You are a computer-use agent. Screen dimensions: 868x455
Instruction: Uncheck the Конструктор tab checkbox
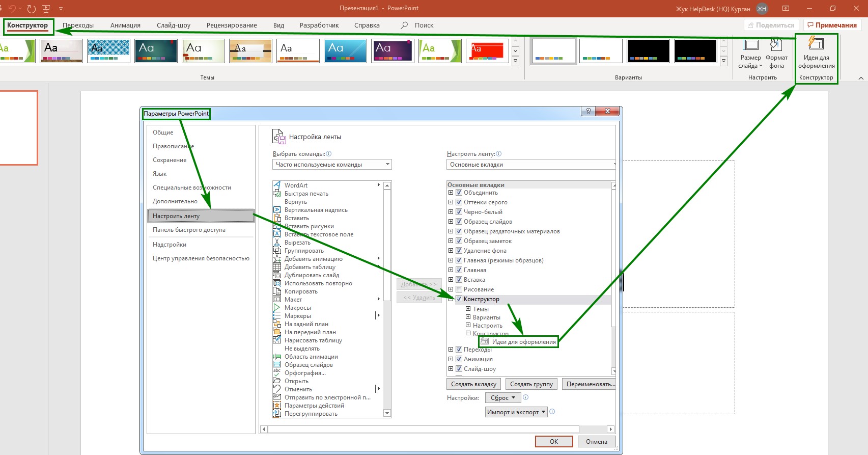pos(459,299)
